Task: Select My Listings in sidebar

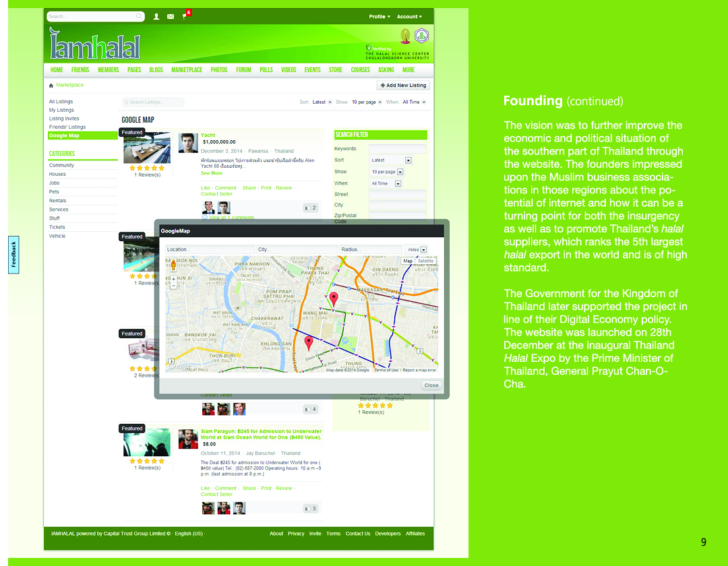Action: (61, 110)
